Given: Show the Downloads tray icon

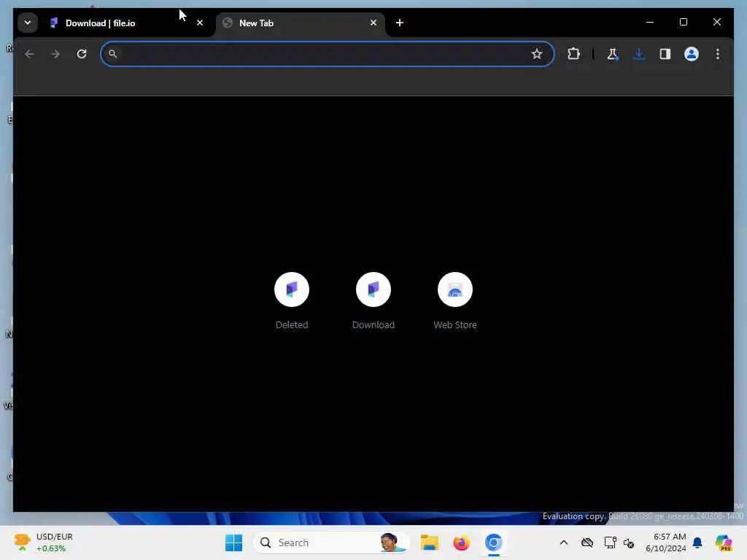Looking at the screenshot, I should 639,54.
